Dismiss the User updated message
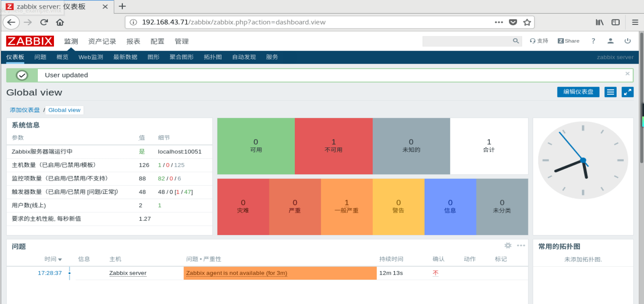The height and width of the screenshot is (304, 644). click(628, 73)
